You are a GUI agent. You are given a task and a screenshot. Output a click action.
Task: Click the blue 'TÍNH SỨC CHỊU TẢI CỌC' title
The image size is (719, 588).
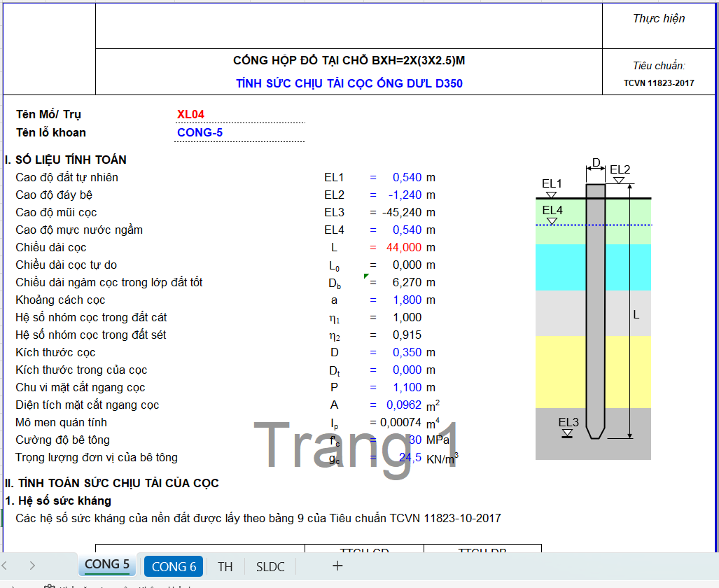pos(349,84)
